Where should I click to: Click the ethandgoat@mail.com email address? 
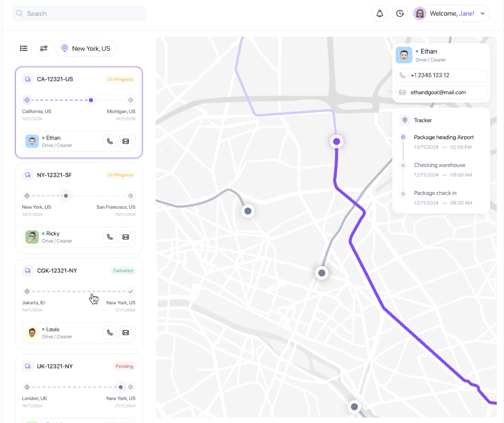[438, 93]
